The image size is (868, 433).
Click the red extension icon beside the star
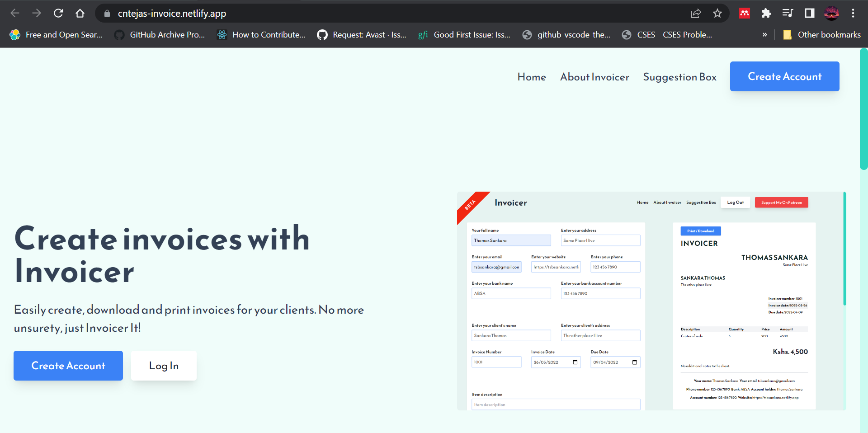coord(744,13)
